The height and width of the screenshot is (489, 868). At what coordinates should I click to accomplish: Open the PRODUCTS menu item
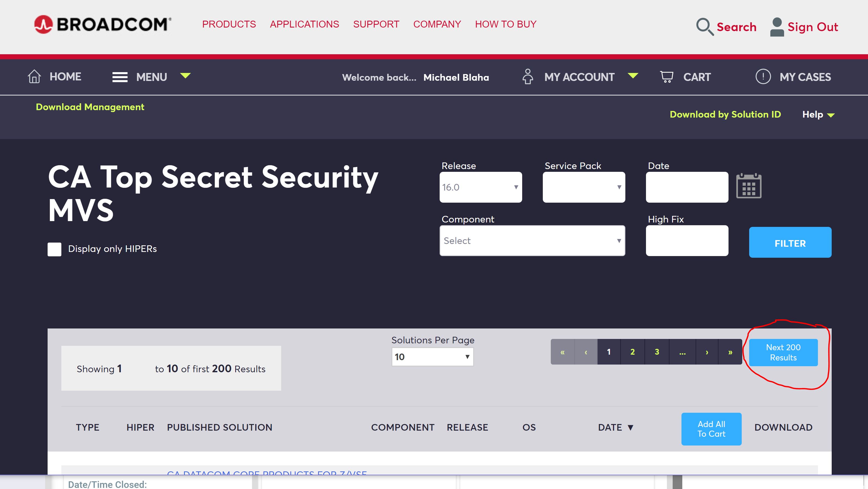click(x=229, y=24)
